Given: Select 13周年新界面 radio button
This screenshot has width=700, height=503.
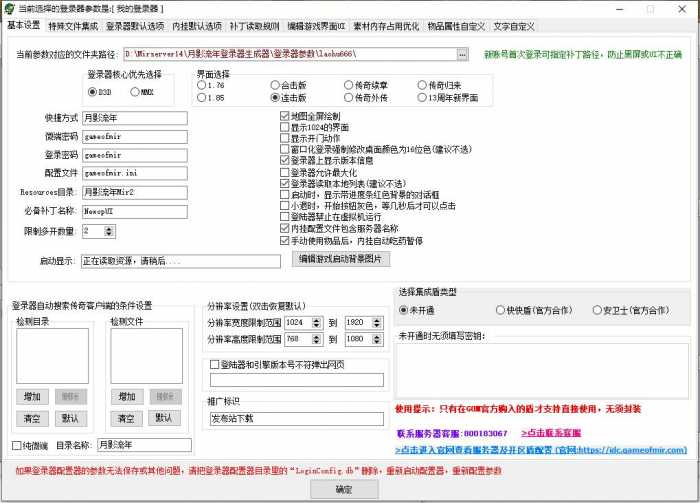Looking at the screenshot, I should coord(421,98).
